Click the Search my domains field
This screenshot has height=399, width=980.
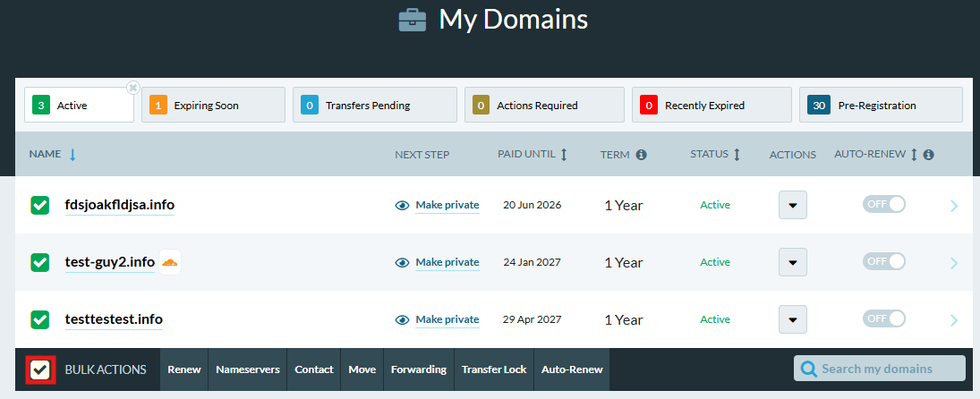[889, 369]
